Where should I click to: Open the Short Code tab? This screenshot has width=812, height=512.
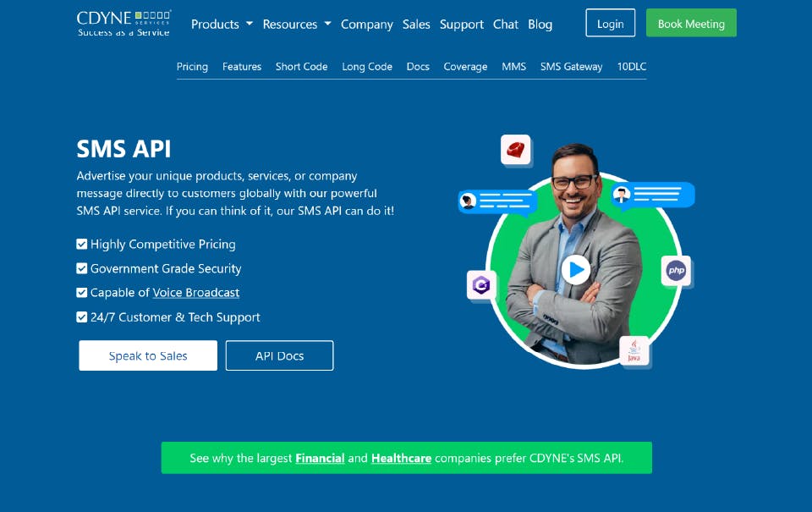[x=301, y=66]
